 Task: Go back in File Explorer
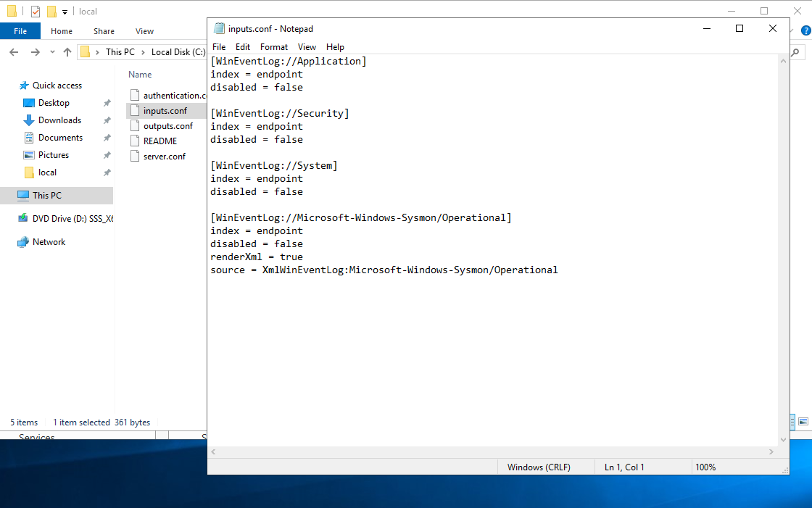(14, 51)
